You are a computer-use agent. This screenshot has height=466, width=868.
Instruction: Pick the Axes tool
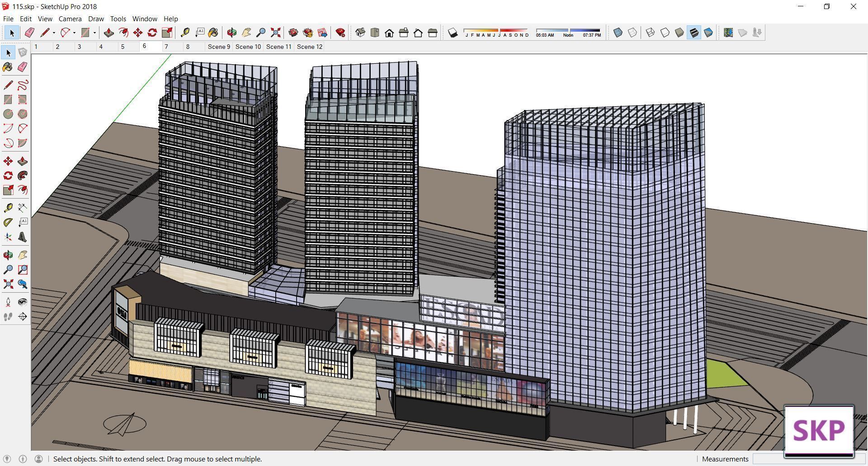click(8, 237)
